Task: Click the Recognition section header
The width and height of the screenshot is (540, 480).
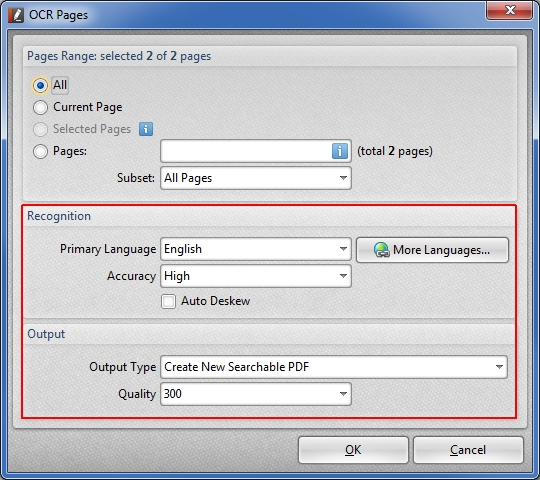Action: coord(59,216)
